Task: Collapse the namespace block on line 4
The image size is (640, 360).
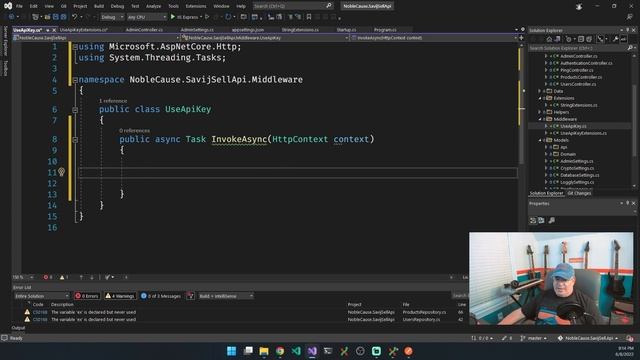Action: (x=75, y=80)
